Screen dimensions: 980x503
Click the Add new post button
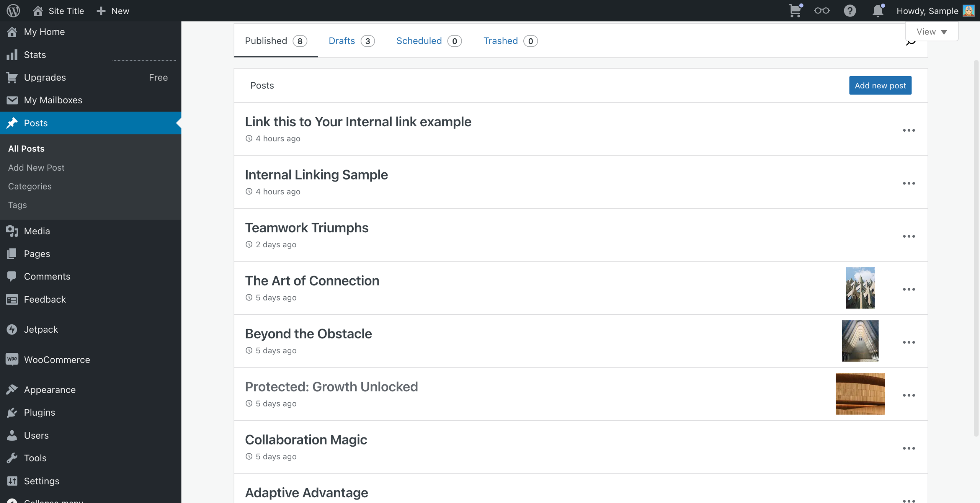[x=880, y=85]
